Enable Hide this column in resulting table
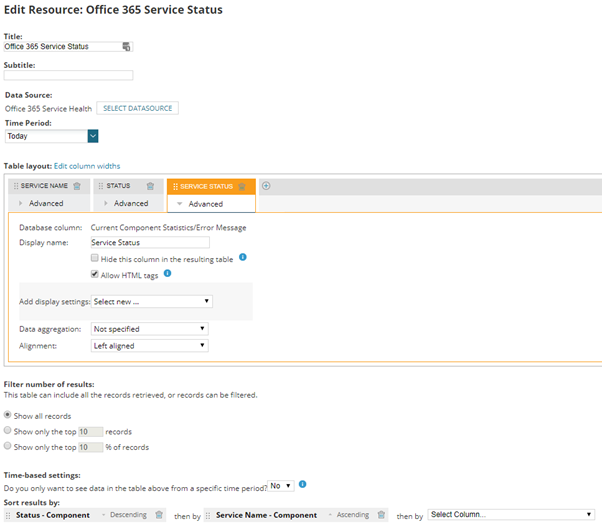 pyautogui.click(x=94, y=258)
